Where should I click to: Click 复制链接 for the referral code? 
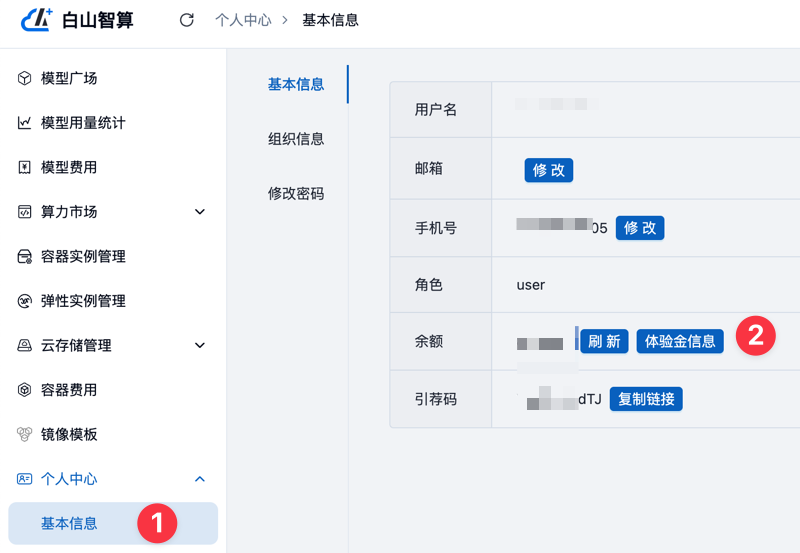tap(646, 399)
